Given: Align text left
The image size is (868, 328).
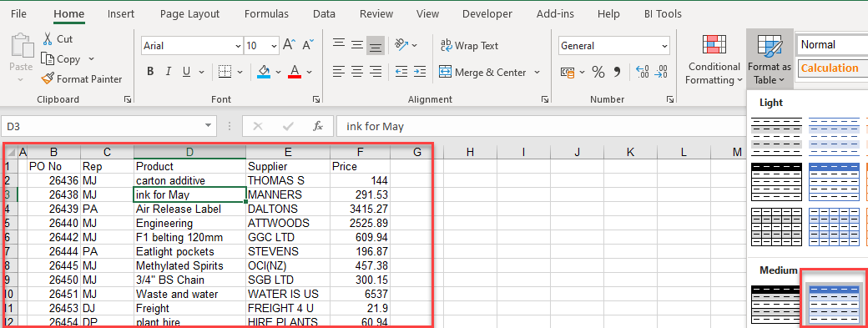Looking at the screenshot, I should 339,71.
